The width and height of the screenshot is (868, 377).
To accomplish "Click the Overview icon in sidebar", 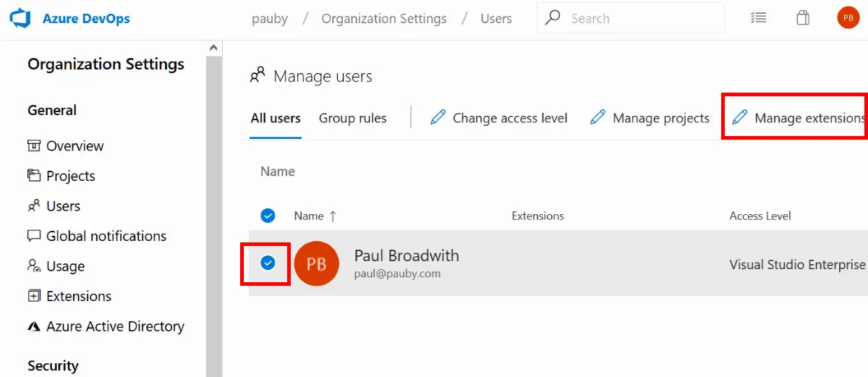I will click(34, 145).
